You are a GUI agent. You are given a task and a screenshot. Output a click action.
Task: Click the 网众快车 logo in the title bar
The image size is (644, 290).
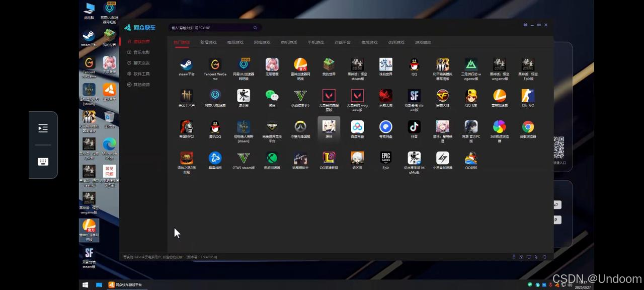coord(140,28)
